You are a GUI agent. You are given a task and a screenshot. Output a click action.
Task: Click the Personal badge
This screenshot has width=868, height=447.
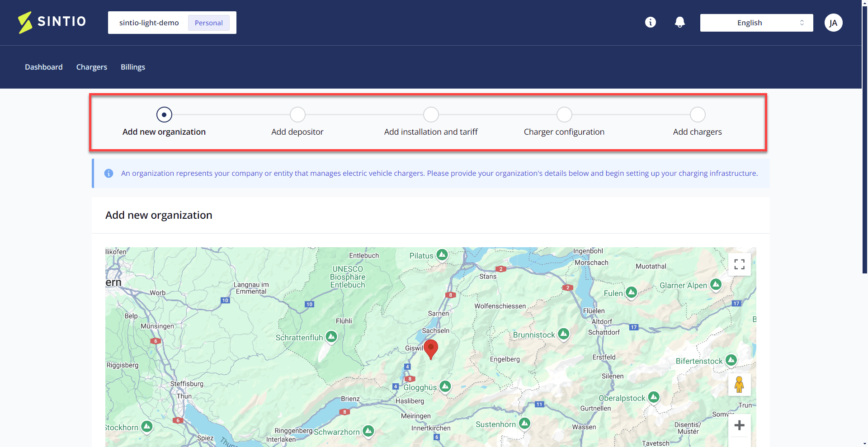click(209, 23)
